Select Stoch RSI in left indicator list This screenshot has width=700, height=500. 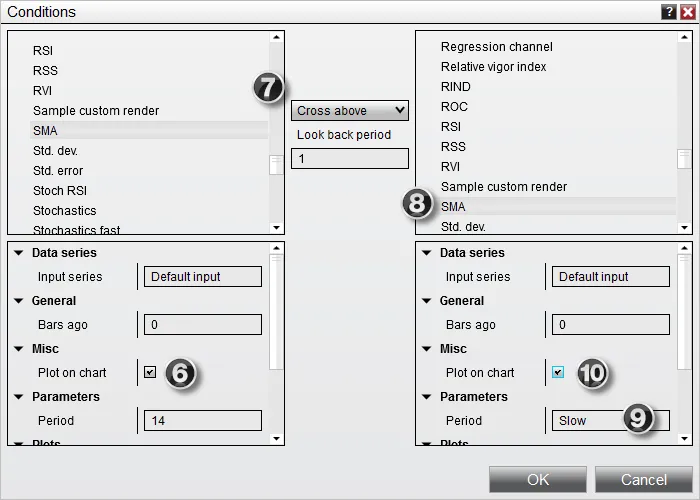click(x=60, y=191)
